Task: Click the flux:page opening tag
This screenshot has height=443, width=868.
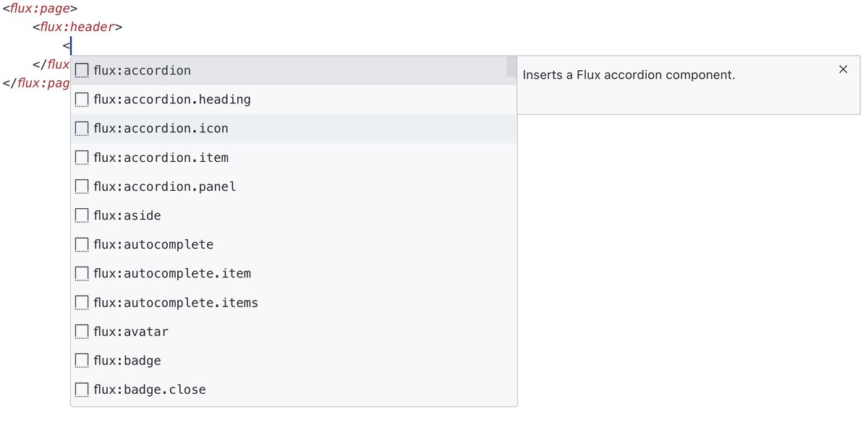Action: click(40, 9)
